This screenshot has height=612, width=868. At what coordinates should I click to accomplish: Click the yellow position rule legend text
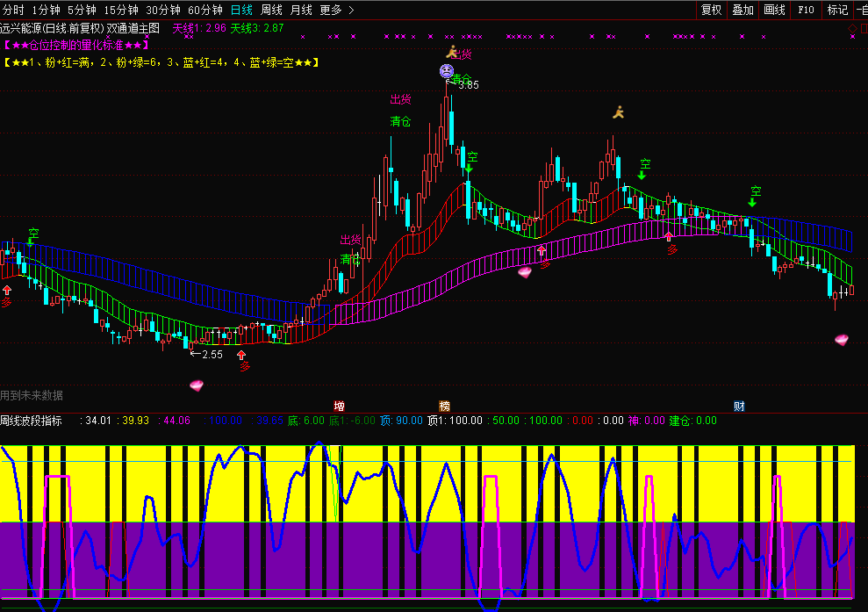(x=161, y=62)
